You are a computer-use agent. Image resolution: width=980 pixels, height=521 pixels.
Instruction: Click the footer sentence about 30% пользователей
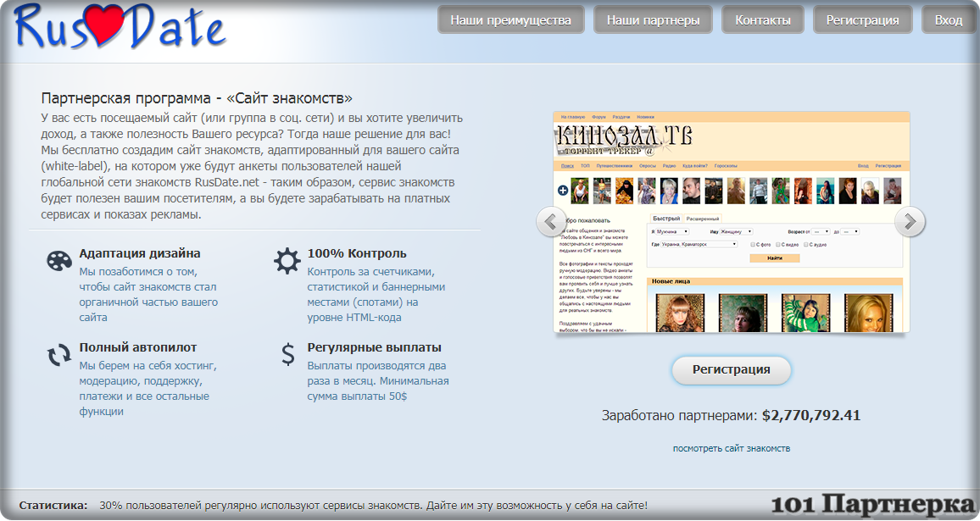[x=373, y=506]
